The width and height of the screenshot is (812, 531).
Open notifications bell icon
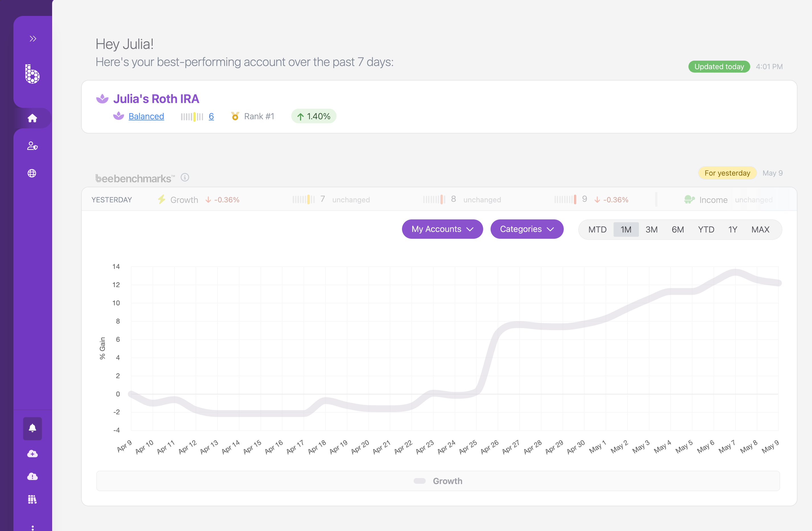point(32,428)
